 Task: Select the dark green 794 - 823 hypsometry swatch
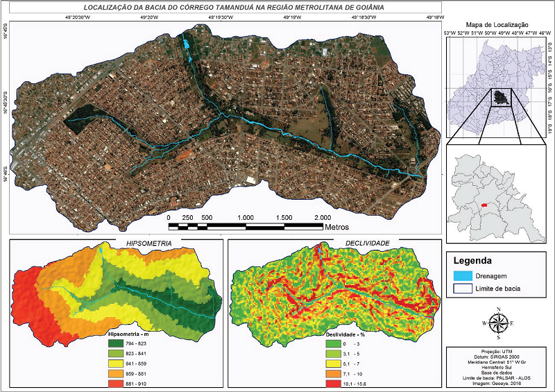pos(114,343)
